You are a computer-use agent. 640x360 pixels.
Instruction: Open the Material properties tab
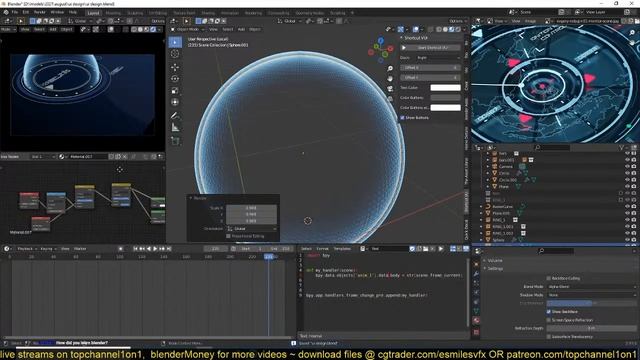pos(476,321)
